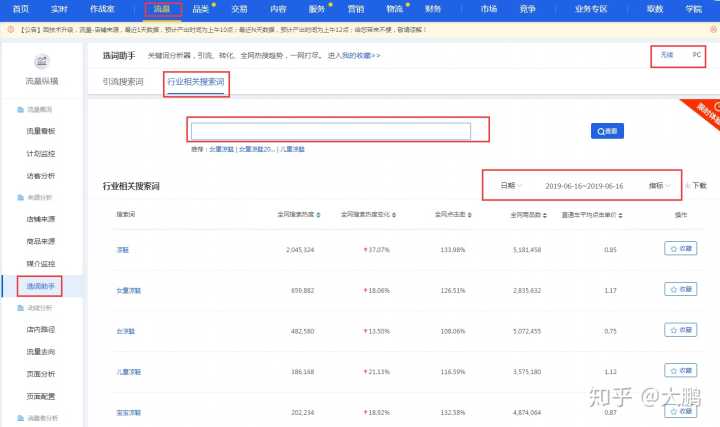Select 流量 in the top navigation
This screenshot has width=720, height=427.
[x=162, y=9]
